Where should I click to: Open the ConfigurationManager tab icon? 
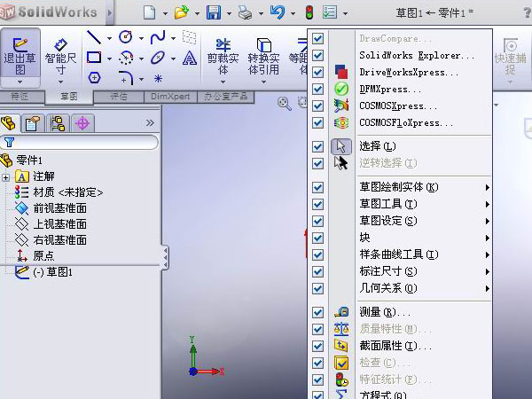[58, 123]
